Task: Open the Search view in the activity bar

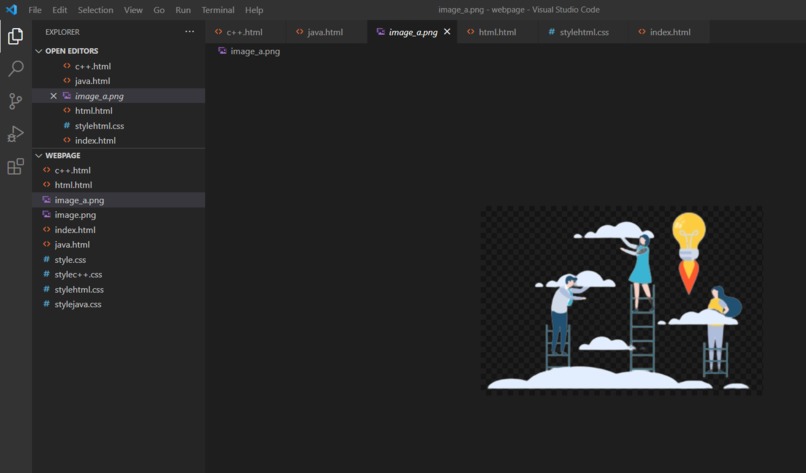Action: (15, 68)
